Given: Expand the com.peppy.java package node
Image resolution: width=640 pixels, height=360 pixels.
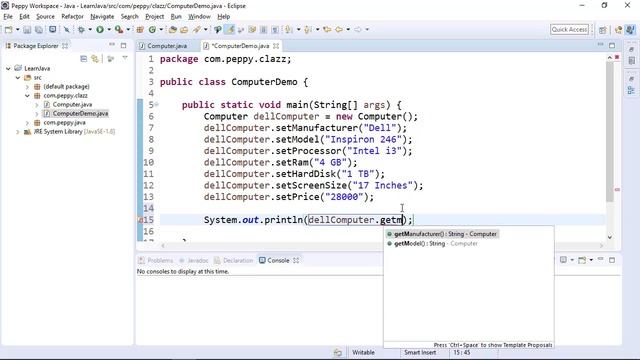Looking at the screenshot, I should coord(27,122).
